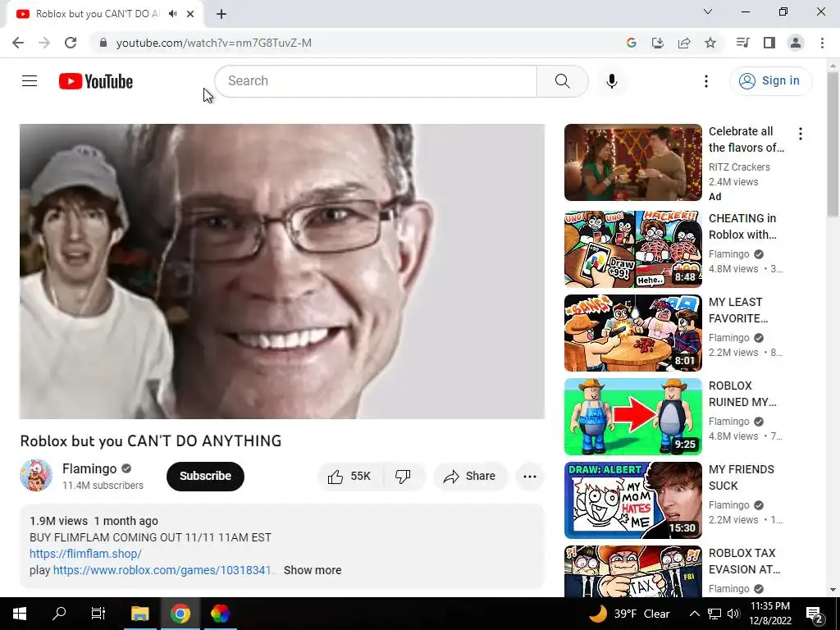
Task: Open RITZ Crackers ad thumbnail
Action: pyautogui.click(x=632, y=162)
